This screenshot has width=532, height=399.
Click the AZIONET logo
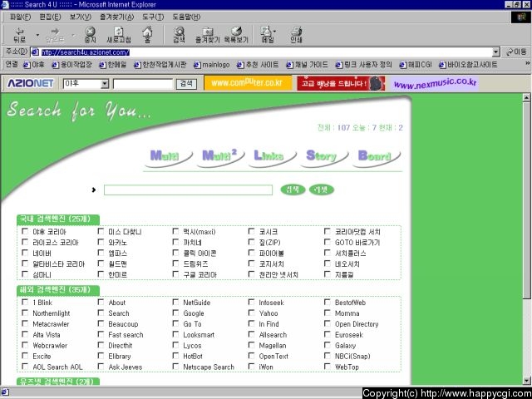pyautogui.click(x=30, y=83)
